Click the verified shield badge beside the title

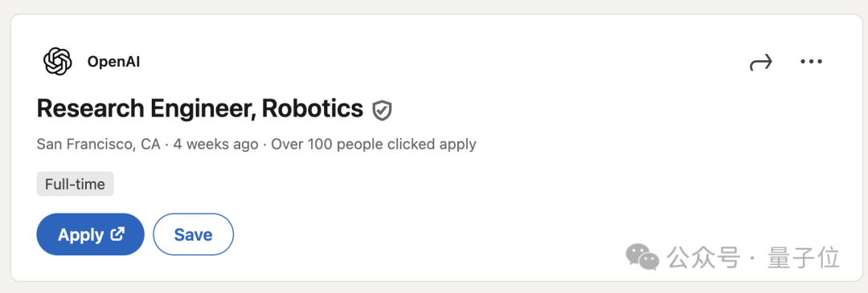[x=382, y=110]
